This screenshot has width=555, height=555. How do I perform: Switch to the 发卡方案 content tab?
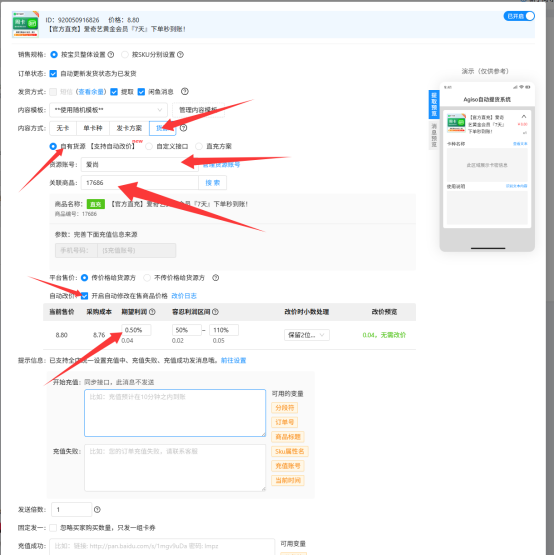pyautogui.click(x=129, y=128)
